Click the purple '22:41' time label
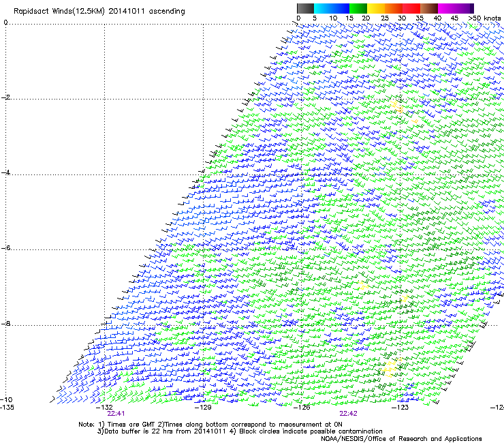The height and width of the screenshot is (443, 504). click(x=116, y=414)
